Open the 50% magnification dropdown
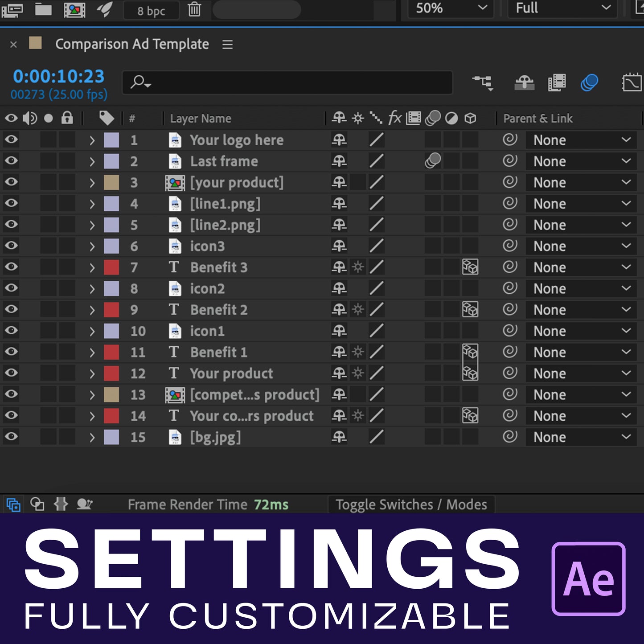The width and height of the screenshot is (644, 644). pos(450,8)
